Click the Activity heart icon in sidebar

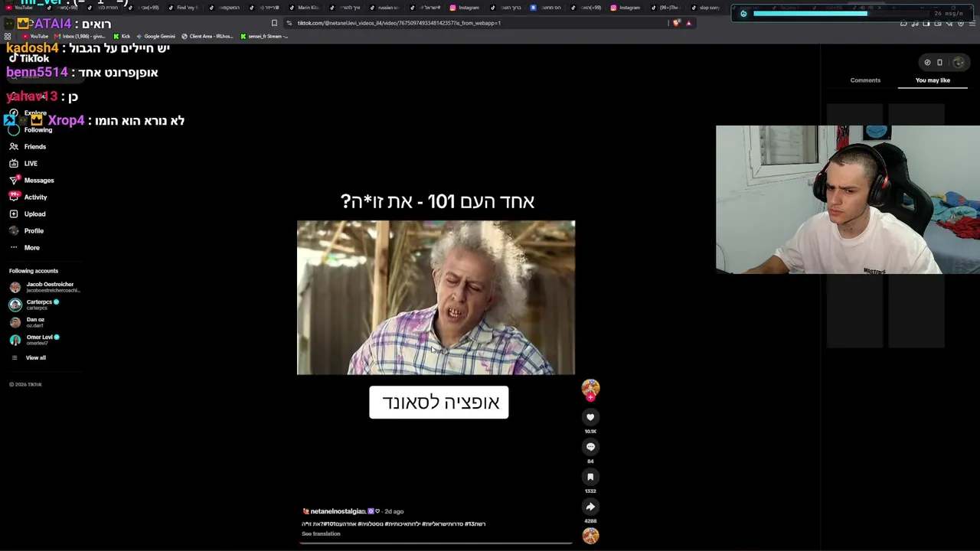(14, 197)
